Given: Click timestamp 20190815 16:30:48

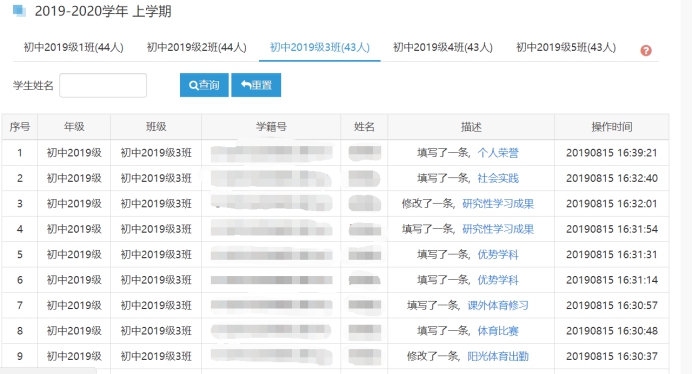Looking at the screenshot, I should click(612, 331).
